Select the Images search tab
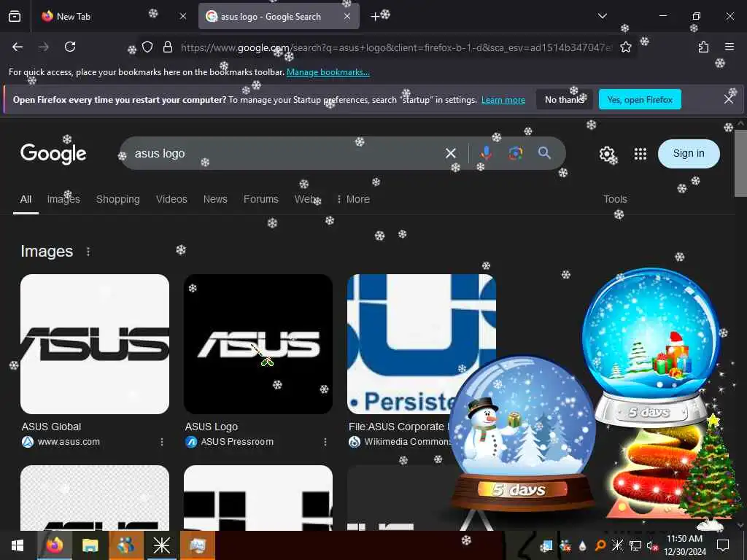The width and height of the screenshot is (747, 560). coord(63,199)
